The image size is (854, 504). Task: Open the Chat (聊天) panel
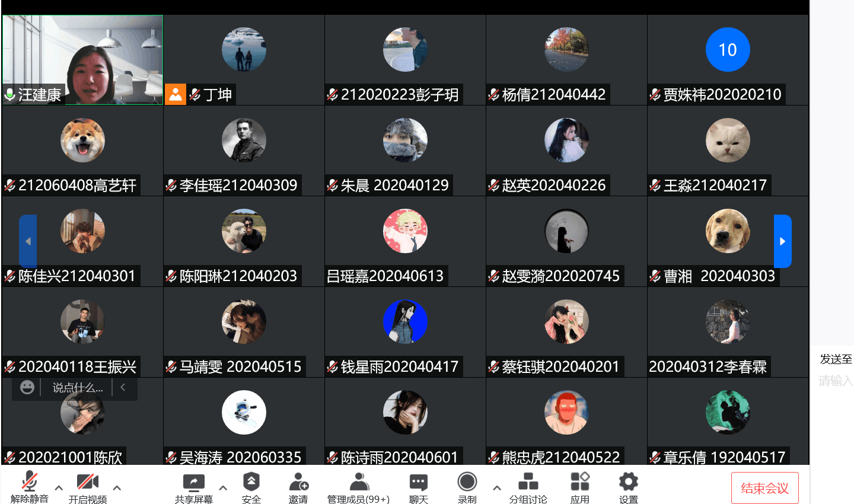point(418,483)
